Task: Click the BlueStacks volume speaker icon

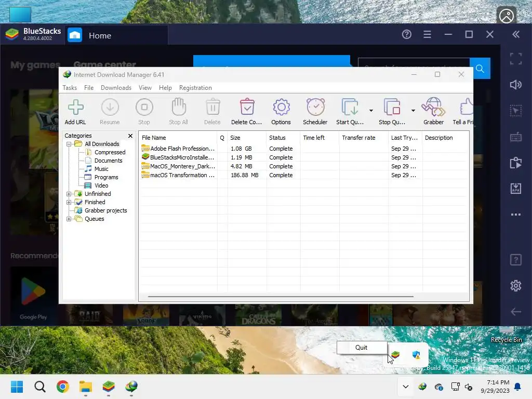Action: [x=516, y=85]
